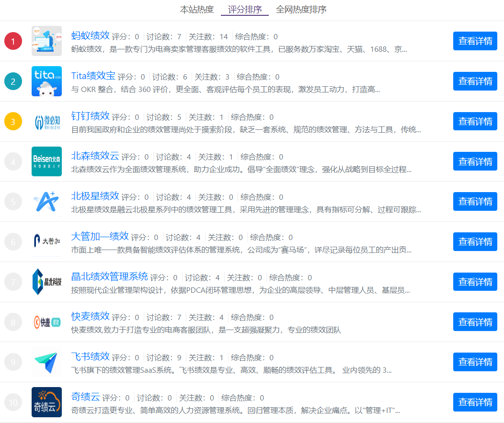
Task: Click the 飞书绩效 SaaS description text
Action: pyautogui.click(x=231, y=370)
